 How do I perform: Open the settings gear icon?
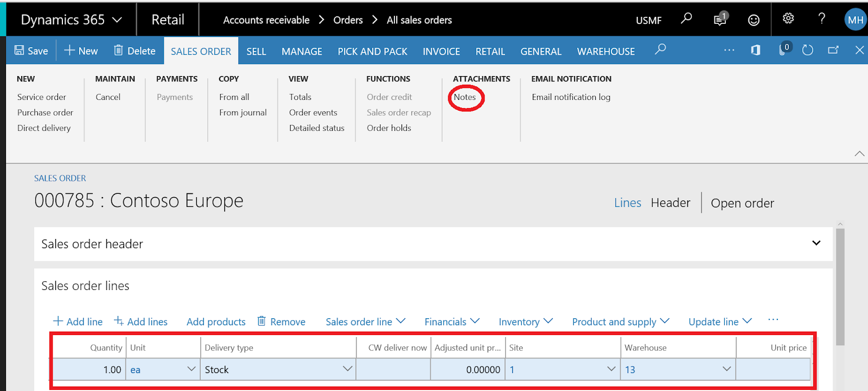coord(788,19)
